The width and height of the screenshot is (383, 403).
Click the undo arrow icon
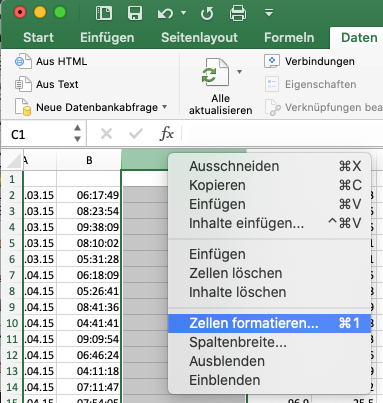coord(165,14)
